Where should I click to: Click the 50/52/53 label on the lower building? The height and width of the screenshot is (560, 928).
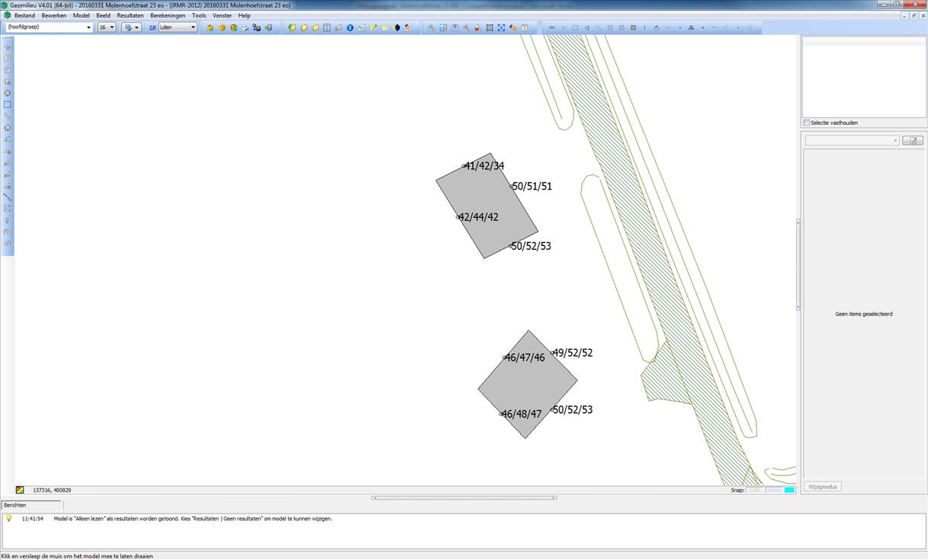pos(573,410)
